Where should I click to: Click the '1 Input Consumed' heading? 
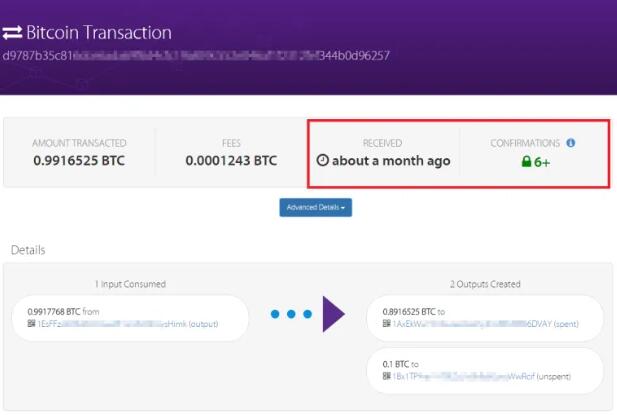[130, 284]
